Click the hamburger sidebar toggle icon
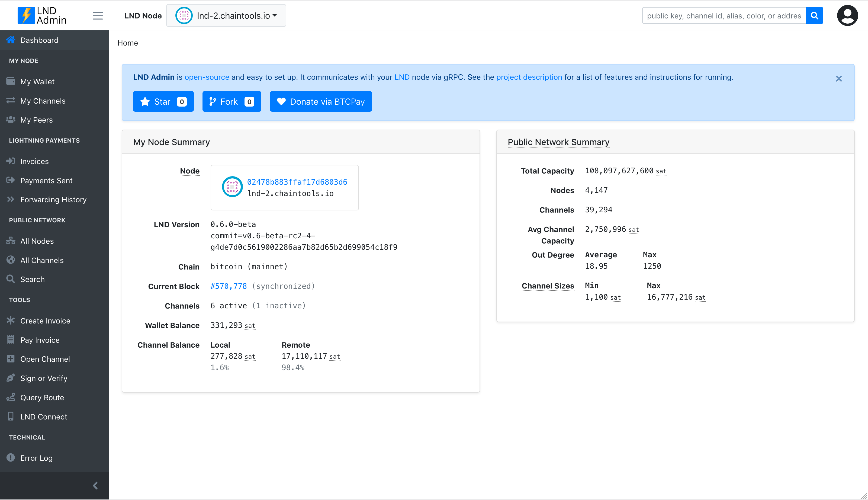868x500 pixels. click(x=98, y=16)
